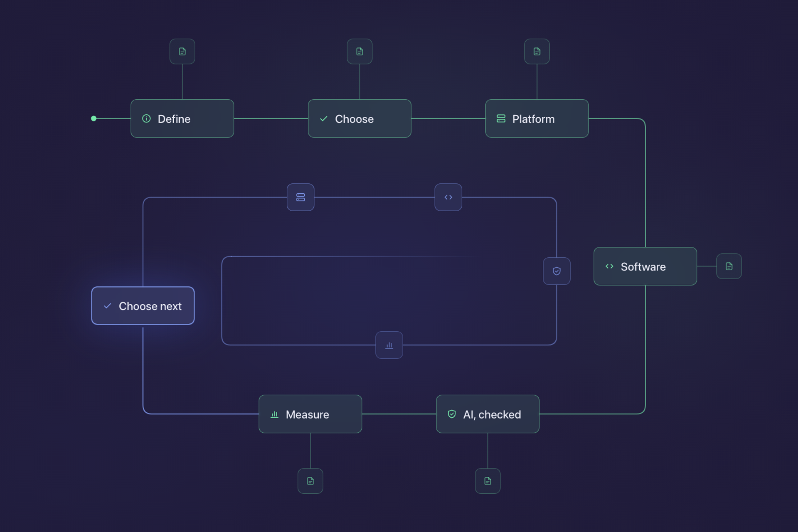The image size is (798, 532).
Task: Click the green start dot before Define
Action: [94, 118]
